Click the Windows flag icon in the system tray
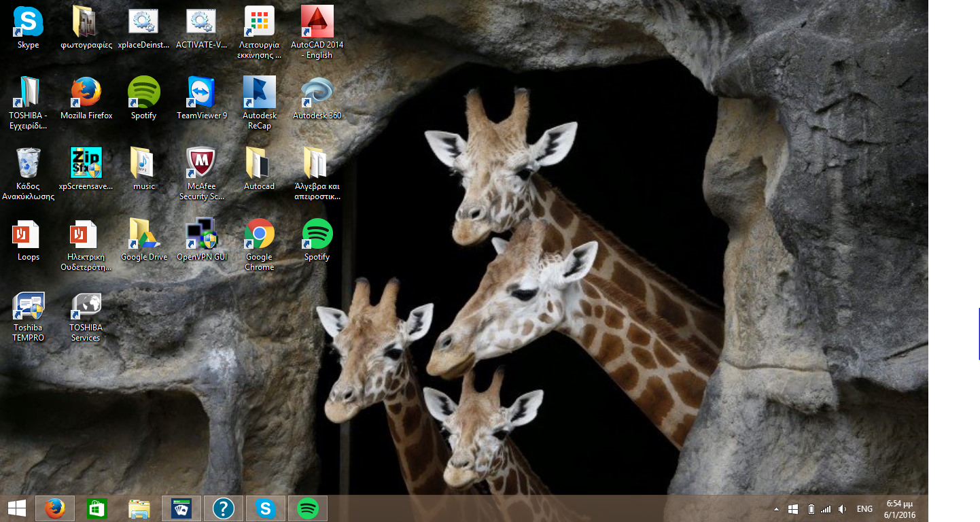Image resolution: width=980 pixels, height=522 pixels. (793, 509)
